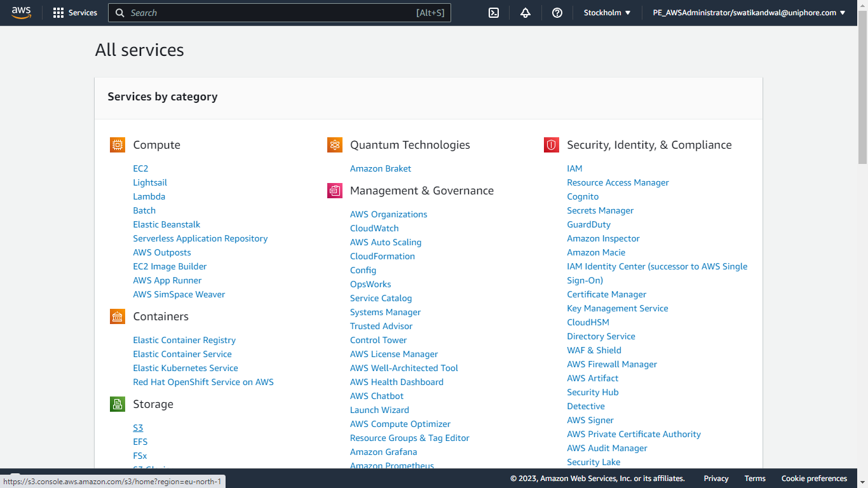Open the EFS storage link
868x488 pixels.
[x=140, y=442]
